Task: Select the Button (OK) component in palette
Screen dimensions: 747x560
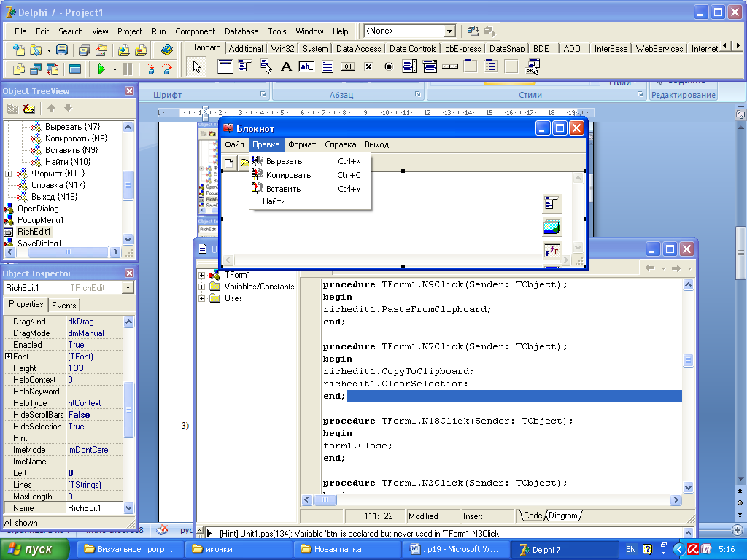Action: pyautogui.click(x=348, y=66)
